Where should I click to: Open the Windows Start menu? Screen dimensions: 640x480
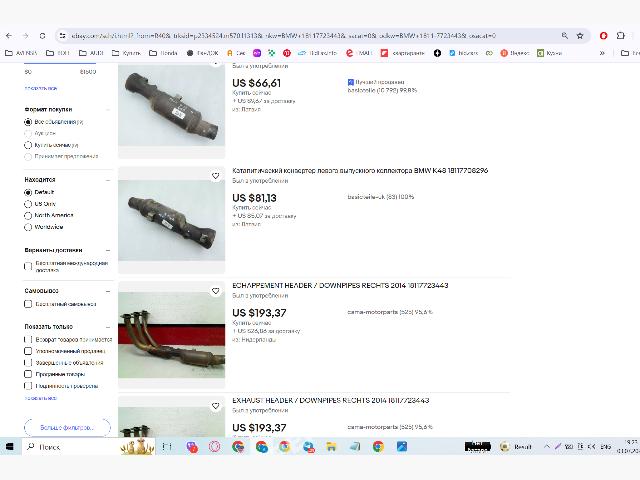(x=10, y=447)
